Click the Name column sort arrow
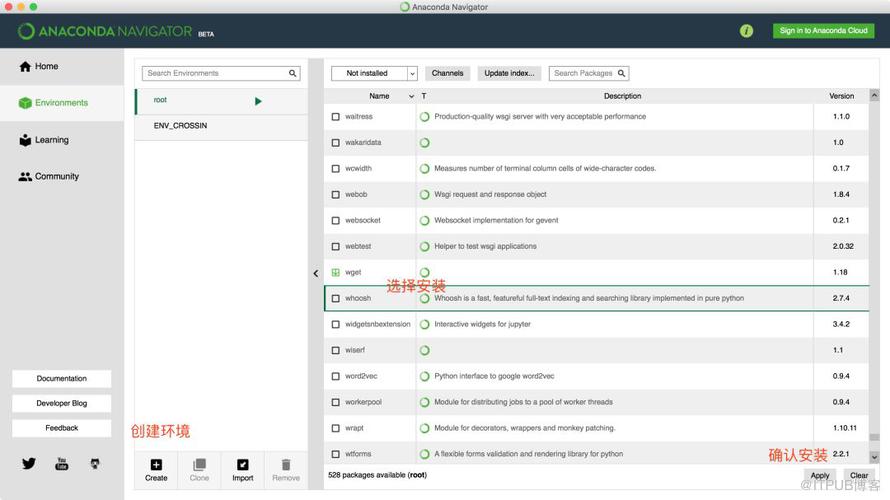 (x=412, y=96)
